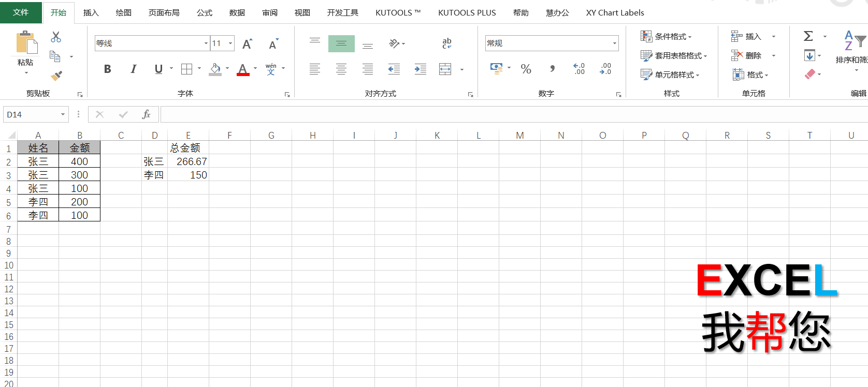Apply the Borders icon
Image resolution: width=868 pixels, height=387 pixels.
186,69
